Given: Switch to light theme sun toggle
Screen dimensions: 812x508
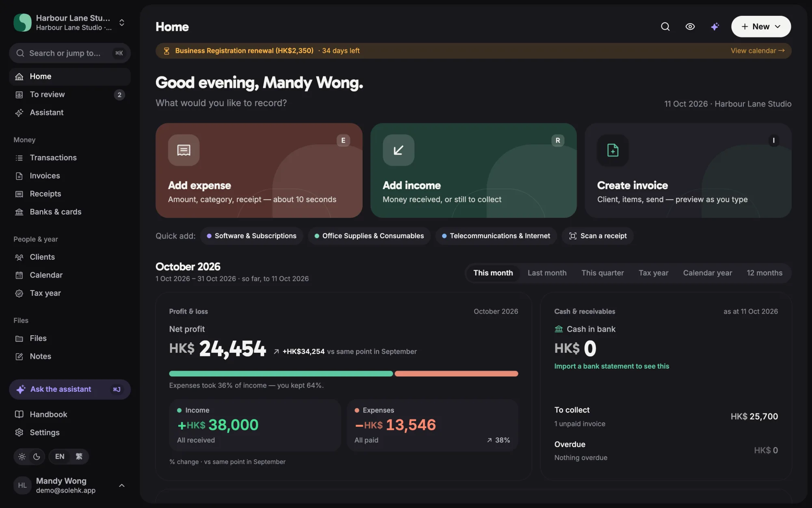Looking at the screenshot, I should tap(22, 456).
